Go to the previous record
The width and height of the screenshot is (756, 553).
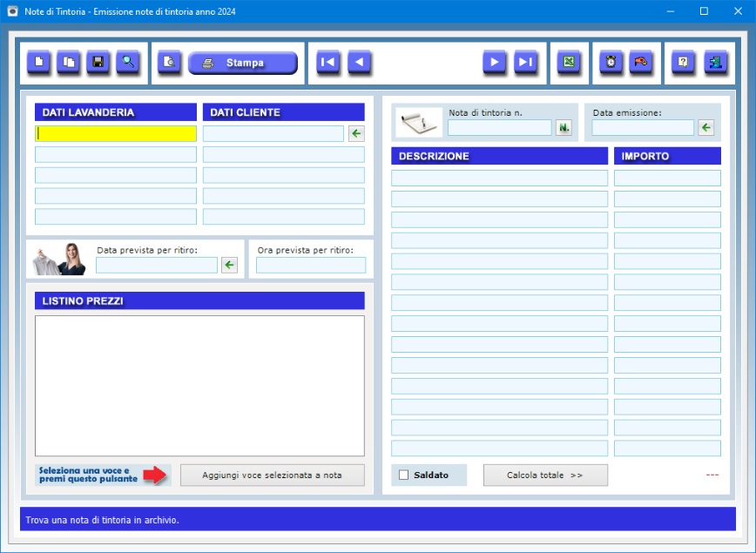(359, 62)
